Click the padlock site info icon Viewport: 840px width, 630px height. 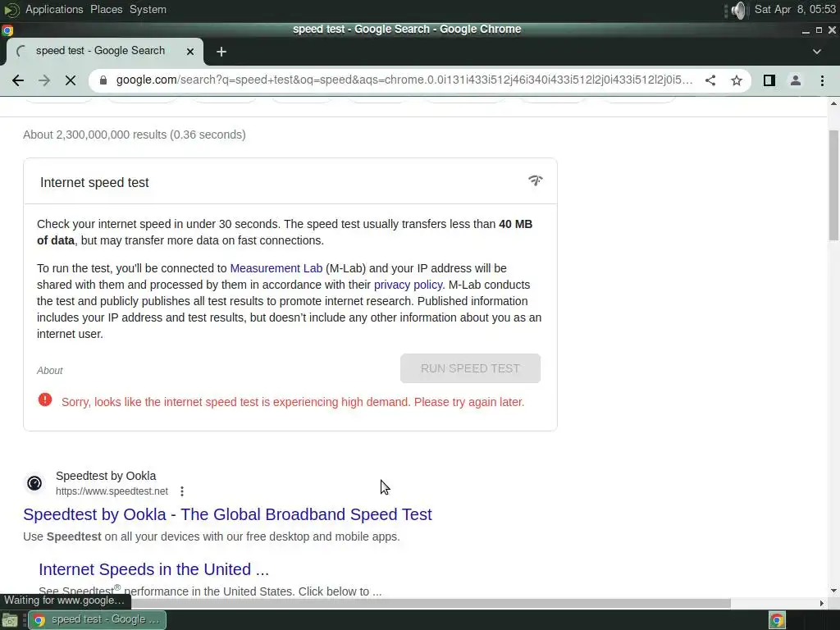(103, 80)
